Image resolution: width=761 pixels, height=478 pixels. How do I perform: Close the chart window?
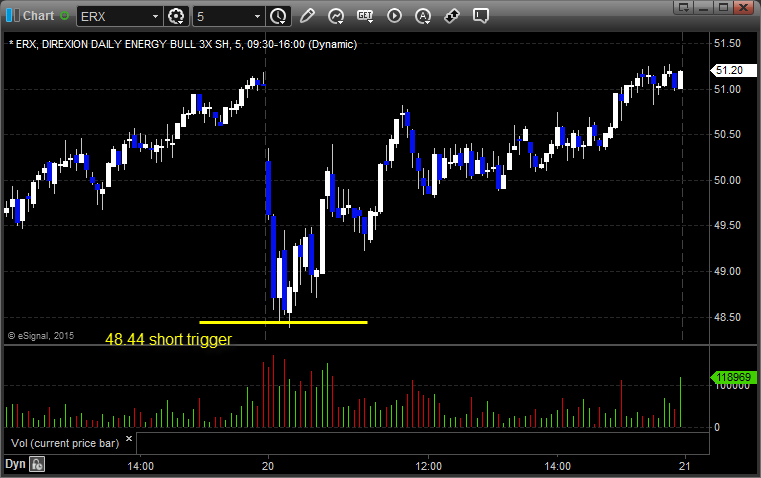coord(743,7)
